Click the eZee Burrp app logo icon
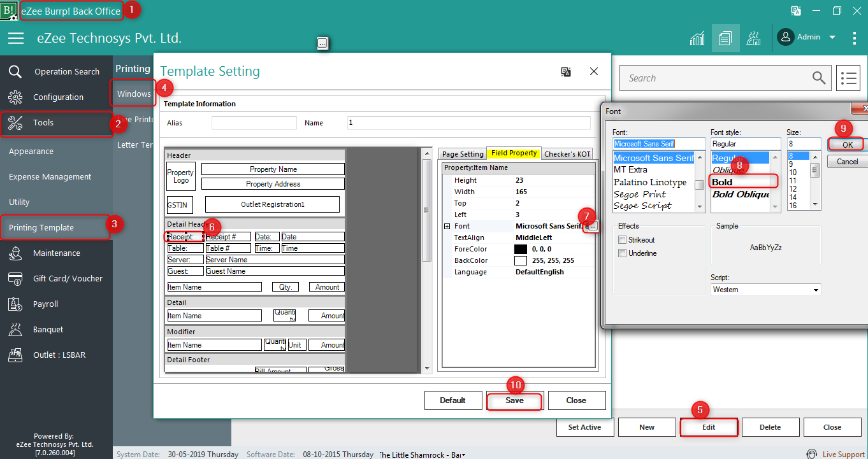868x459 pixels. 10,10
